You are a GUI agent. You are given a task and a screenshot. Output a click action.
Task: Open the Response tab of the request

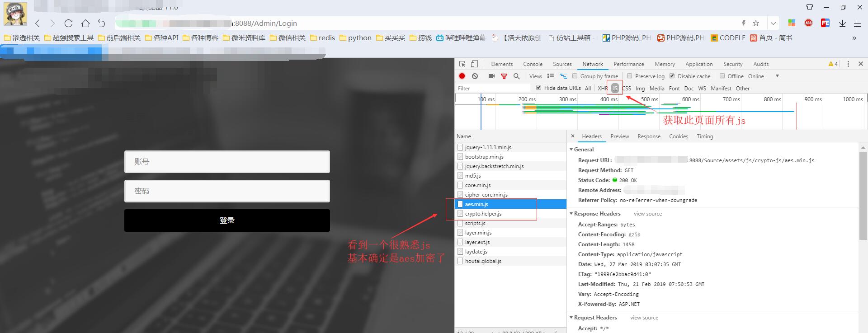[649, 136]
